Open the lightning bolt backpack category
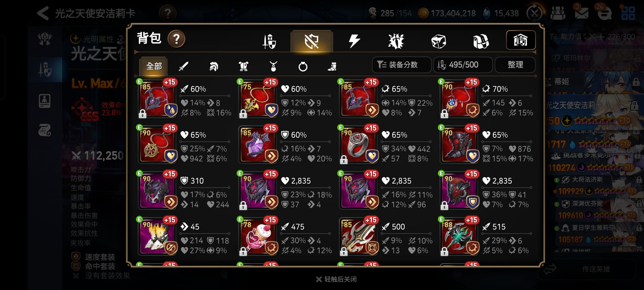This screenshot has width=644, height=290. tap(354, 41)
